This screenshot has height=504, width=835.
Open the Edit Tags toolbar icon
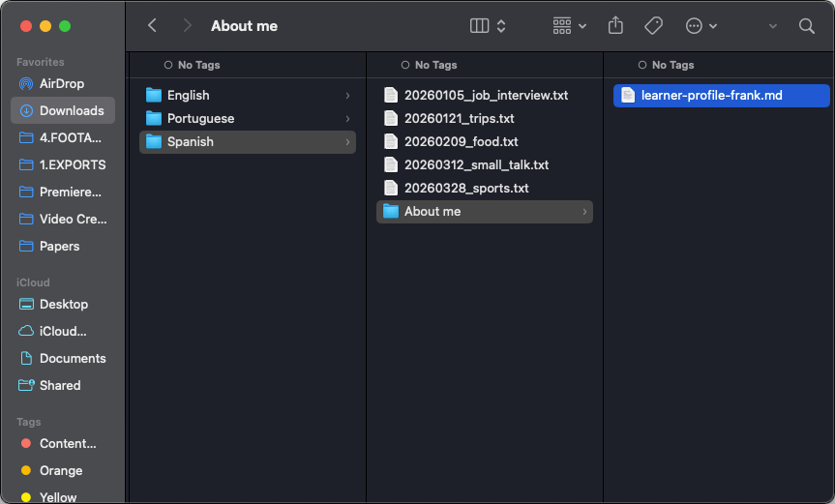pos(654,26)
